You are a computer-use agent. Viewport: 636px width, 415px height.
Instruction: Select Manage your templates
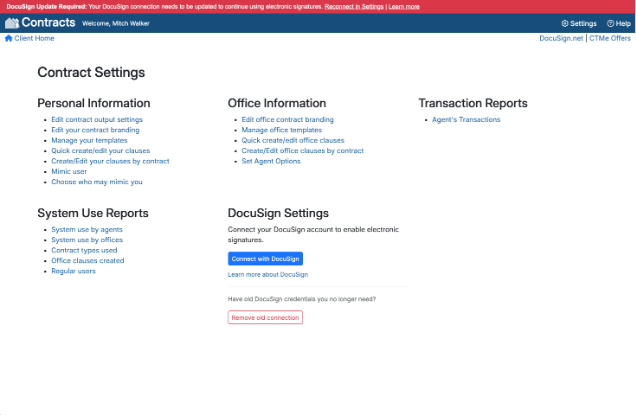pyautogui.click(x=89, y=140)
